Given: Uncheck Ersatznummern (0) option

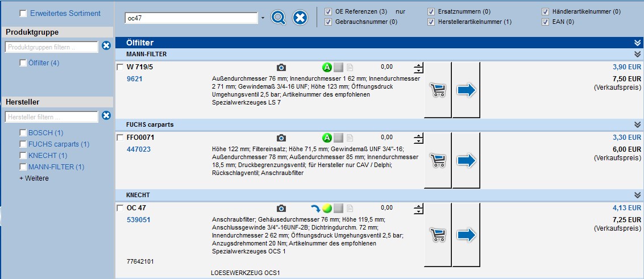Looking at the screenshot, I should [x=431, y=11].
